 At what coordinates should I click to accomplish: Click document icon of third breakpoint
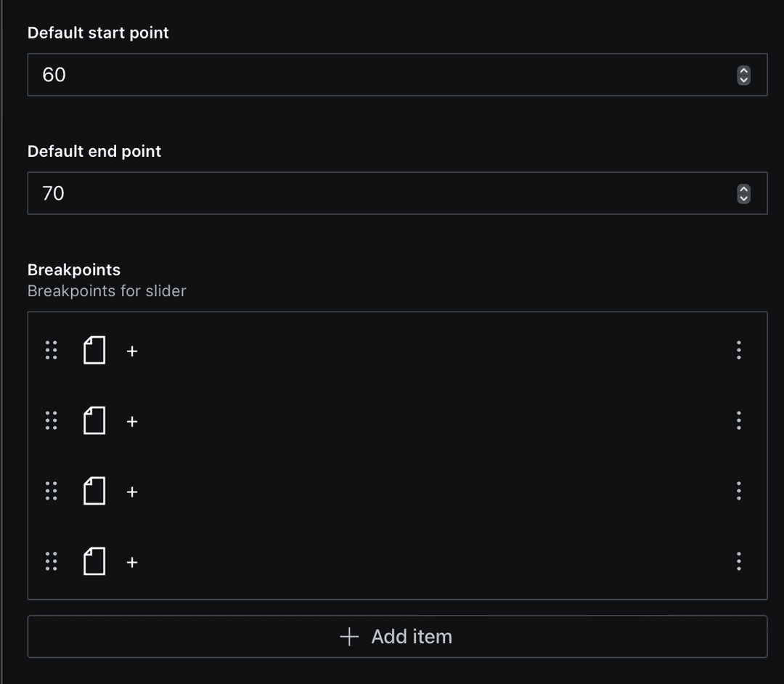pyautogui.click(x=94, y=491)
